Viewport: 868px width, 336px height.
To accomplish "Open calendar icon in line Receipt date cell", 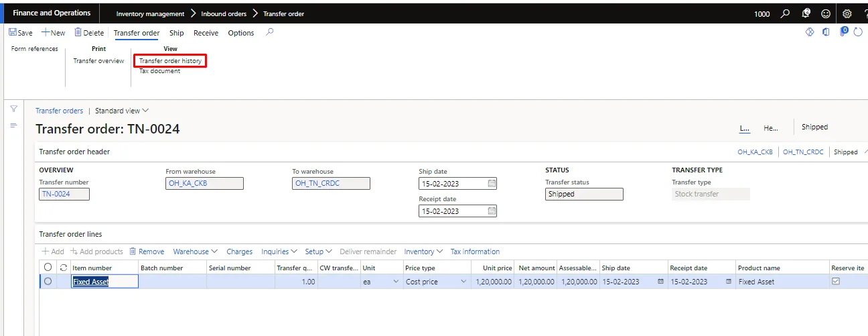I will [728, 282].
